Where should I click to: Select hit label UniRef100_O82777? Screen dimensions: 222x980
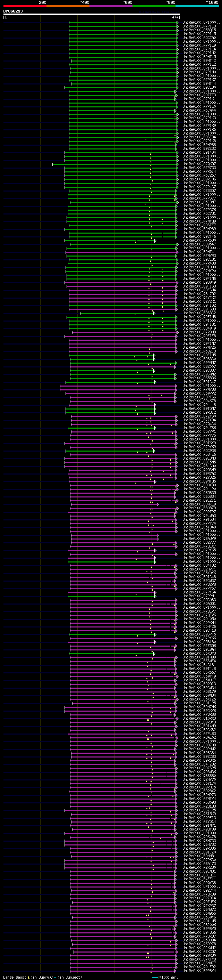click(199, 543)
